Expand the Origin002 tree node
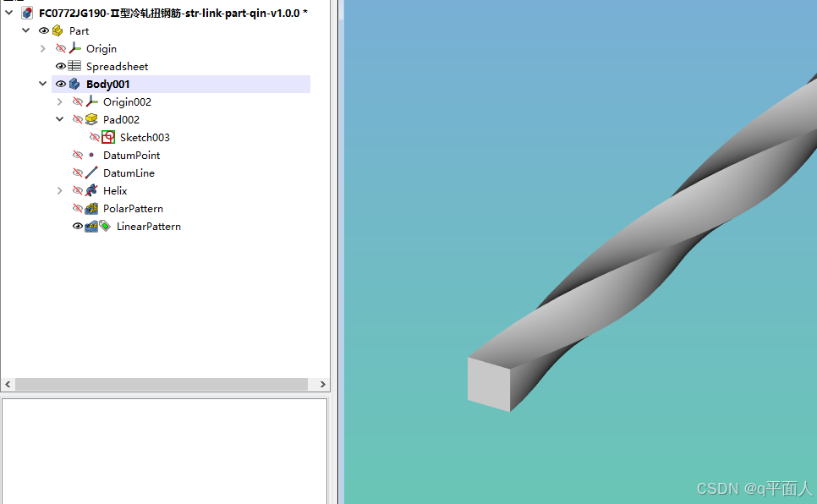Screen dimensions: 817x504 pos(59,101)
